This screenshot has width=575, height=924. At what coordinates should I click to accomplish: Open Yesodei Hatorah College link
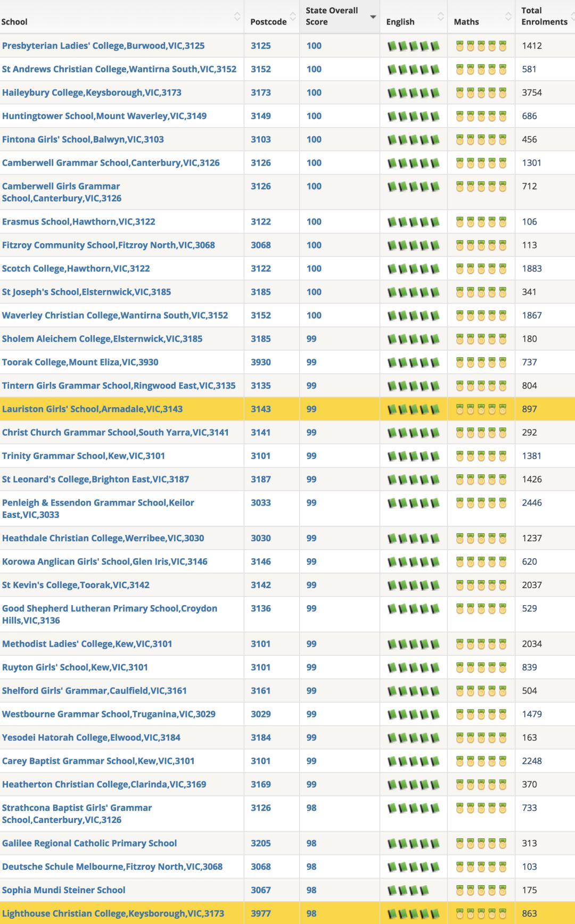[91, 738]
